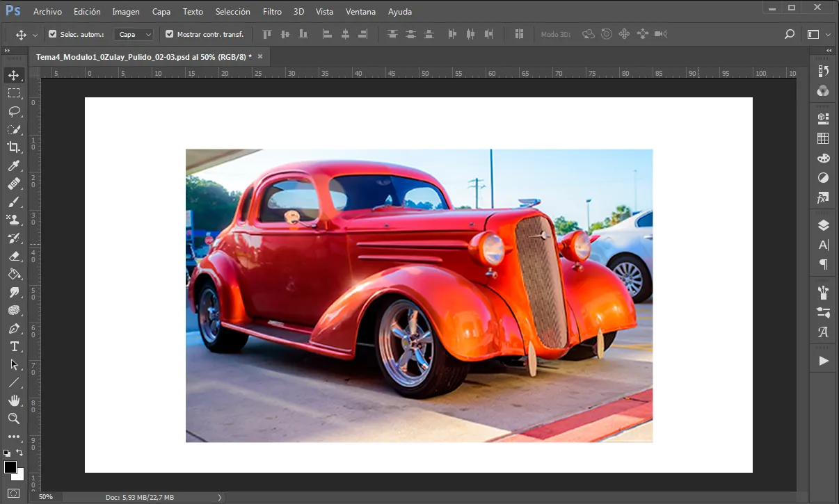Image resolution: width=839 pixels, height=504 pixels.
Task: Select the Rectangular Marquee tool
Action: click(14, 93)
